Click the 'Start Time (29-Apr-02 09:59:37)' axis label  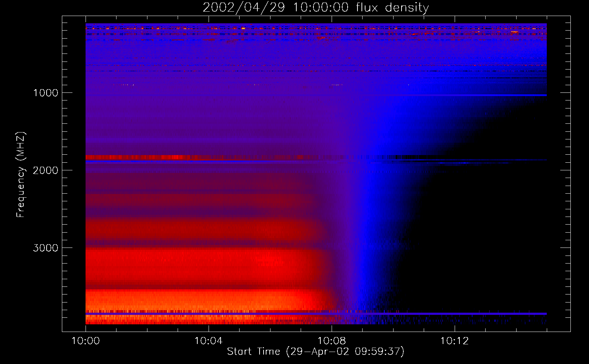coord(316,352)
